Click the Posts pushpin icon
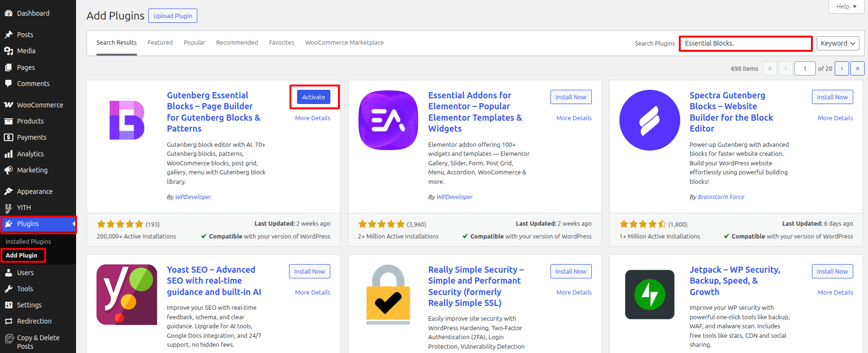Viewport: 868px width, 353px height. [x=9, y=35]
